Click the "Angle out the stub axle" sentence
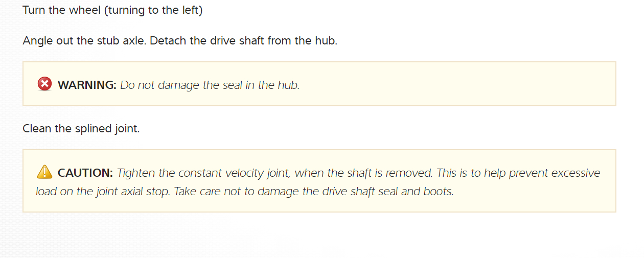The height and width of the screenshot is (258, 644). 85,40
